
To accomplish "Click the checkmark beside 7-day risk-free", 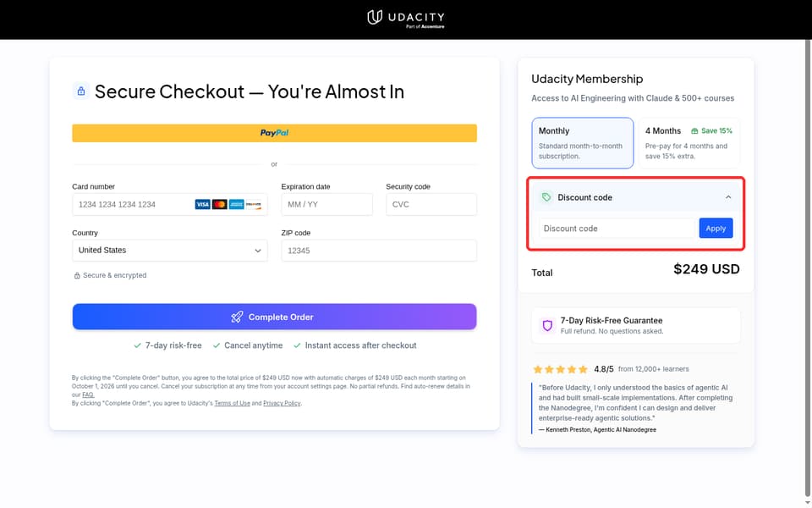I will [x=137, y=345].
